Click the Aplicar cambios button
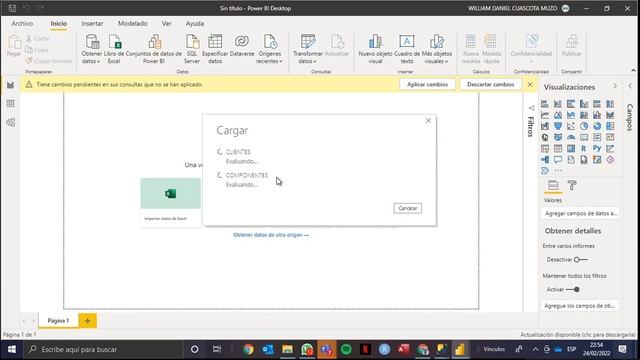640x360 pixels. (427, 84)
